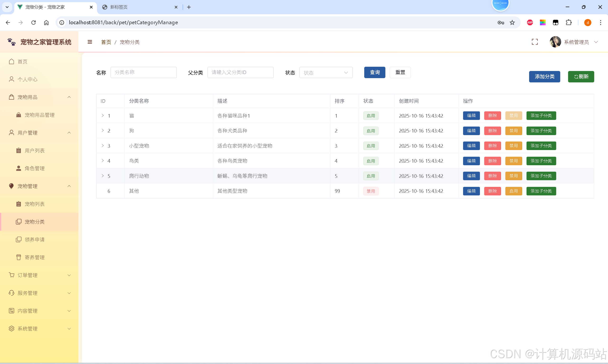Collapse the 宠物管理 sidebar group
Screen dimensions: 608x364
click(x=39, y=186)
